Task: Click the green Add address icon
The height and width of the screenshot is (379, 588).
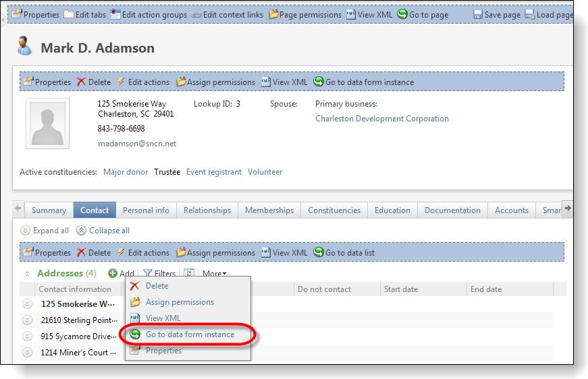Action: (x=113, y=273)
